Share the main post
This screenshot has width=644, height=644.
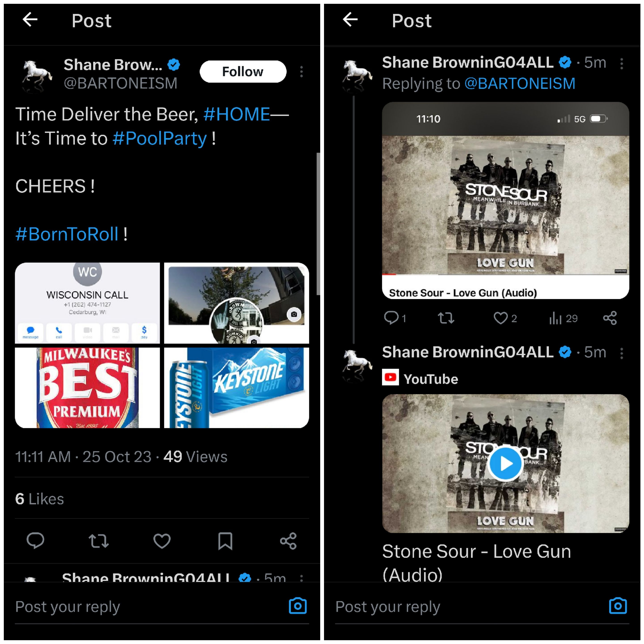tap(288, 541)
